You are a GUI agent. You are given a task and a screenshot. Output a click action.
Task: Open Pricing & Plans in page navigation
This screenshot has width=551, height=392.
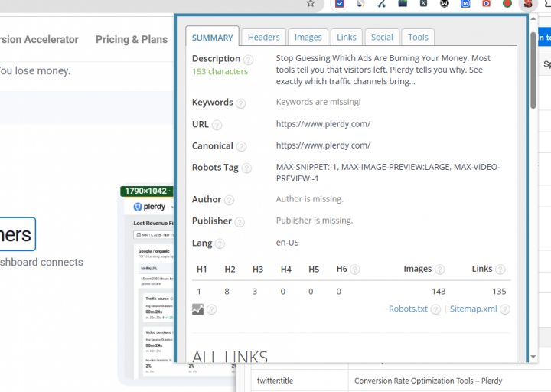click(x=132, y=39)
